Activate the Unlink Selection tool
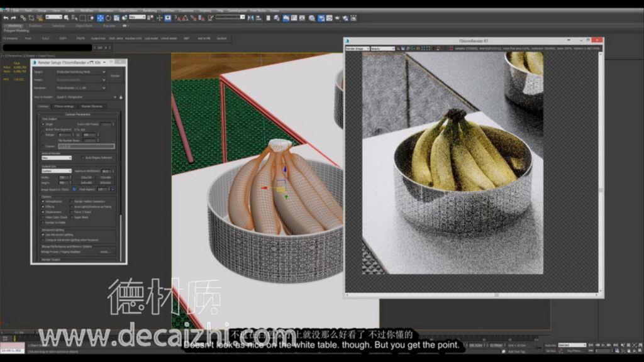Viewport: 644px width, 362px height. pyautogui.click(x=31, y=18)
